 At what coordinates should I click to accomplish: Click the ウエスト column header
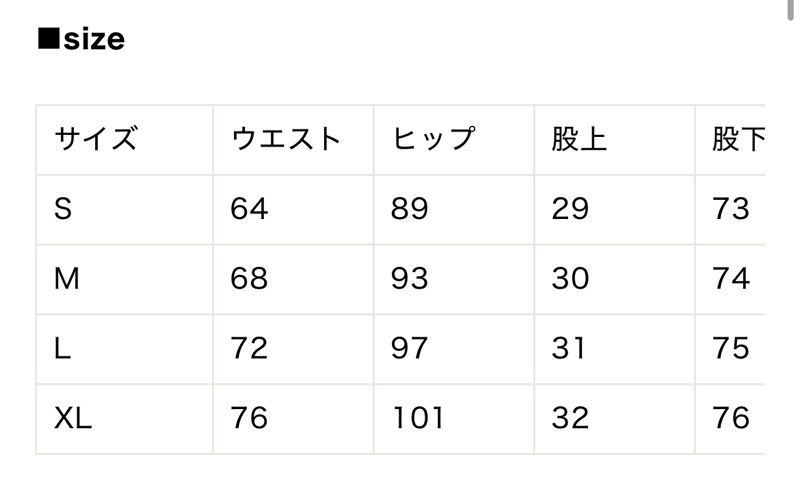[286, 139]
